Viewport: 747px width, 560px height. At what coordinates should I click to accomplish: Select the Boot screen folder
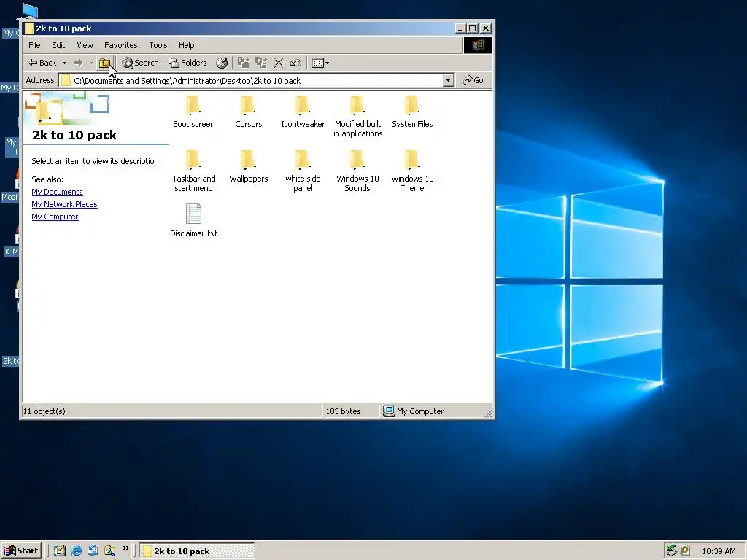[x=193, y=112]
